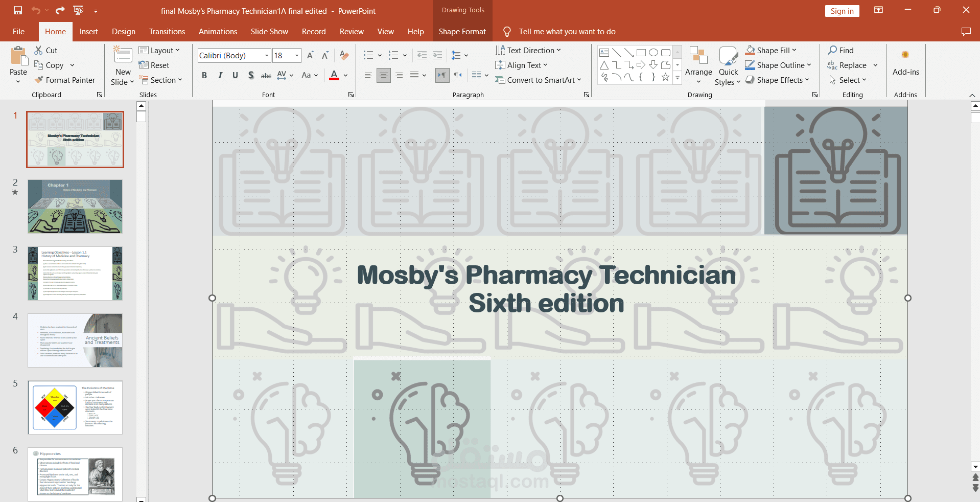Screen dimensions: 980x502
Task: Align text to the right
Action: (x=399, y=75)
